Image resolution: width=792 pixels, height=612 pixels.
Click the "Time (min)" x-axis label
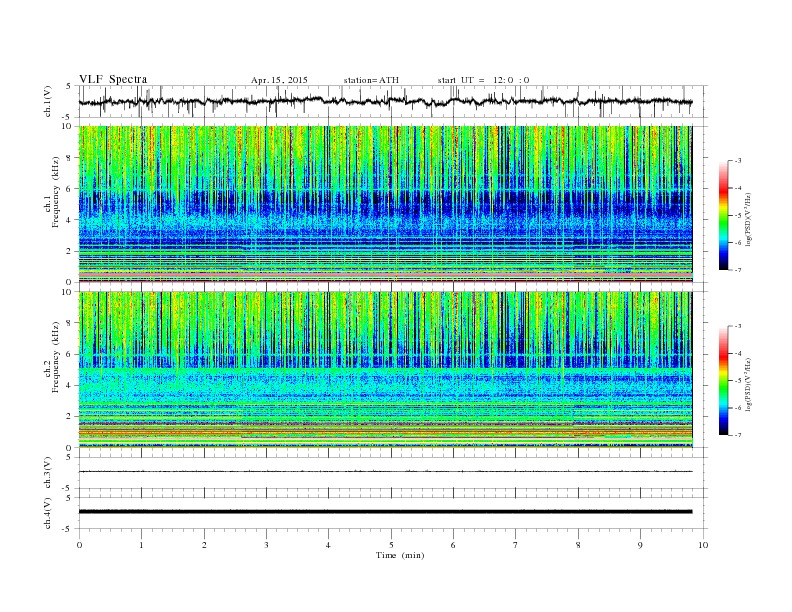click(x=400, y=555)
